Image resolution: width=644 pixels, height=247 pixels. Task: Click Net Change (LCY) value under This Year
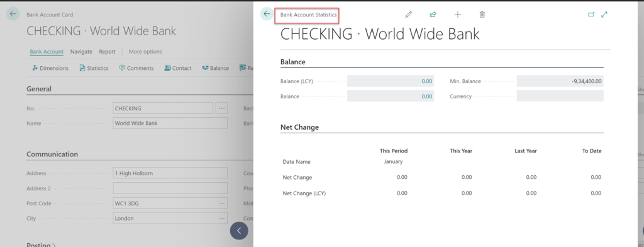[467, 193]
